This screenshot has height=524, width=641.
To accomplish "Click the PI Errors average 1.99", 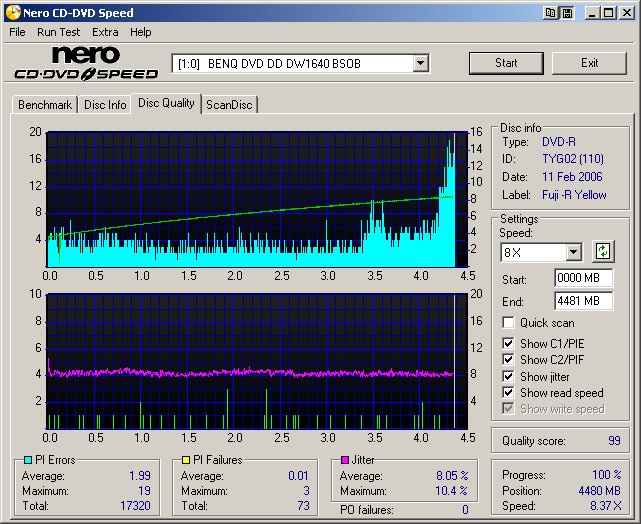I will [x=140, y=476].
